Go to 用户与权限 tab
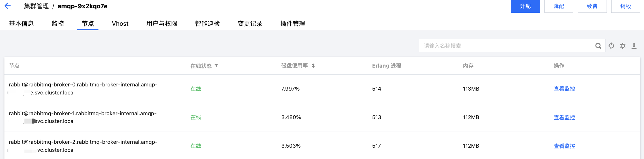Image resolution: width=644 pixels, height=159 pixels. click(162, 24)
